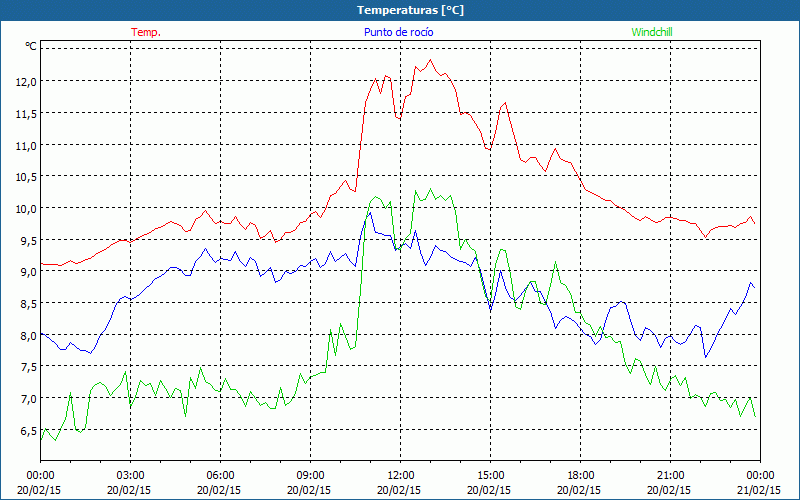Viewport: 800px width, 500px height.
Task: Click the '09:00' time axis label
Action: coord(310,476)
